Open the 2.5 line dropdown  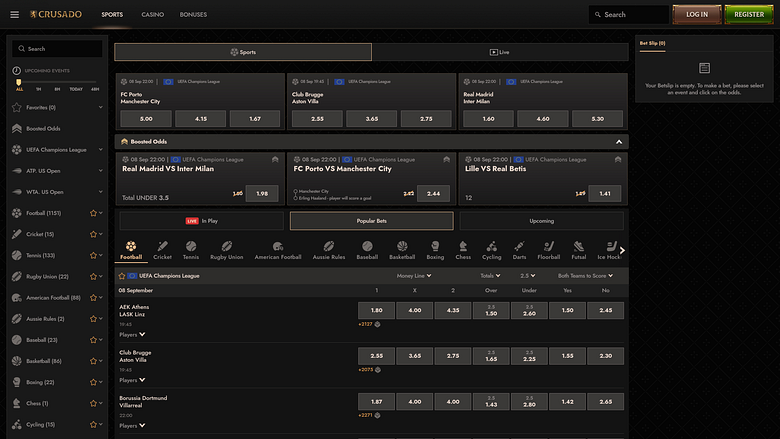pos(528,275)
